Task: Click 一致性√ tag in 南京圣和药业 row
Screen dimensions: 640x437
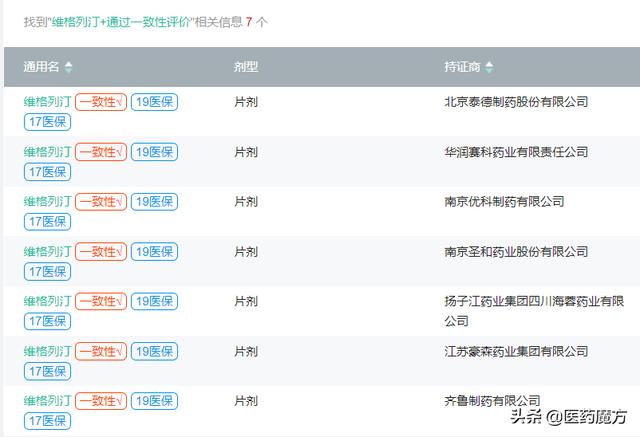Action: coord(101,251)
